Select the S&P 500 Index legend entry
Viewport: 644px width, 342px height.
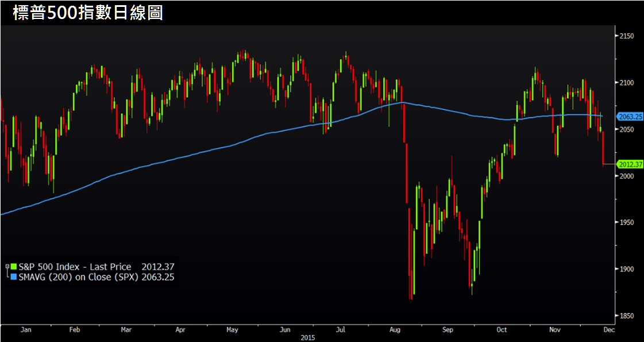pyautogui.click(x=75, y=267)
